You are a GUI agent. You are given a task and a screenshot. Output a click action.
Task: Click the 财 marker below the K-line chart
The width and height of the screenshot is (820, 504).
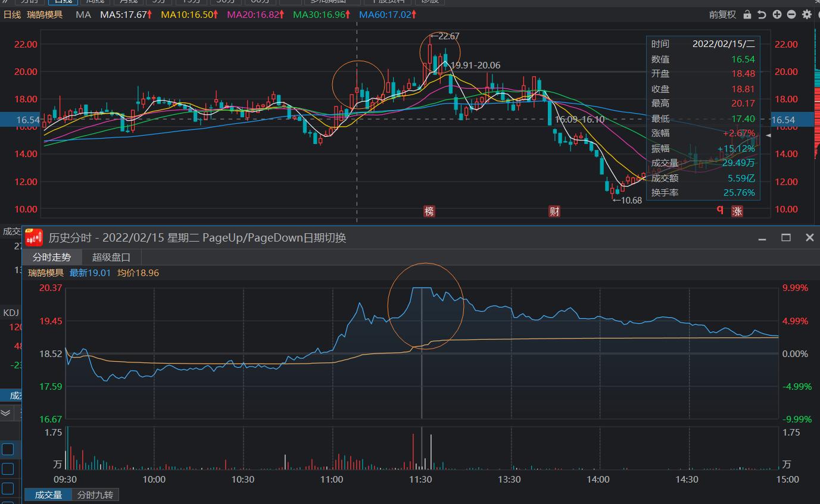[554, 211]
